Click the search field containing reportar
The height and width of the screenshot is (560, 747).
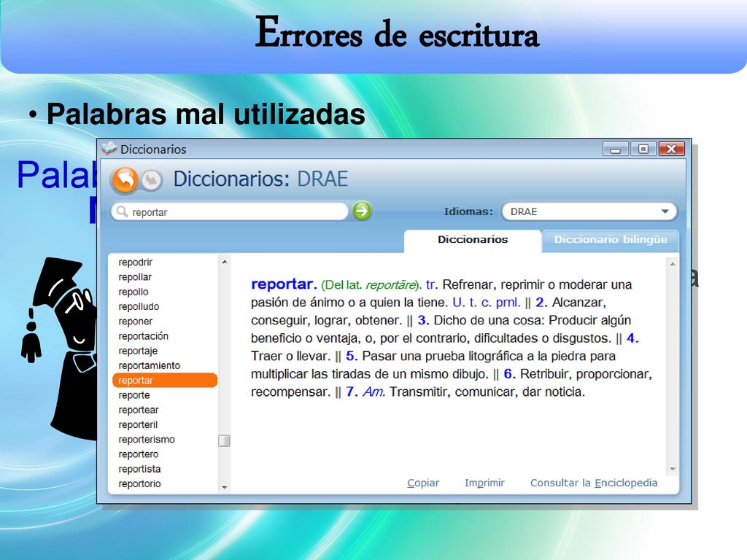pos(230,212)
